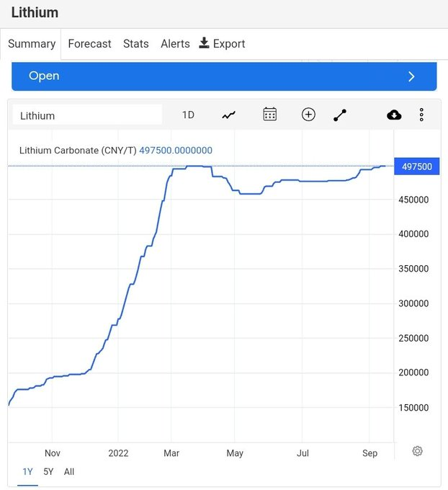Click the Nov date axis label
The image size is (448, 490).
[52, 453]
